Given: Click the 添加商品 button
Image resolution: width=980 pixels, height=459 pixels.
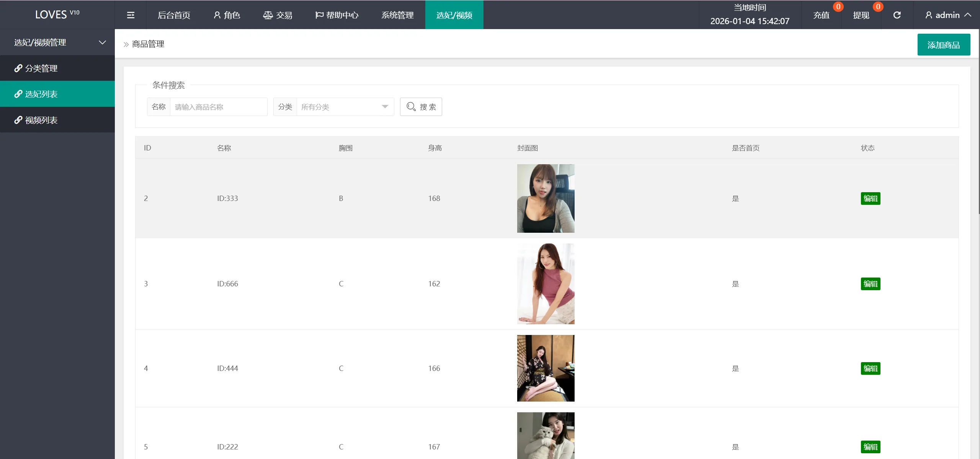Looking at the screenshot, I should 943,45.
